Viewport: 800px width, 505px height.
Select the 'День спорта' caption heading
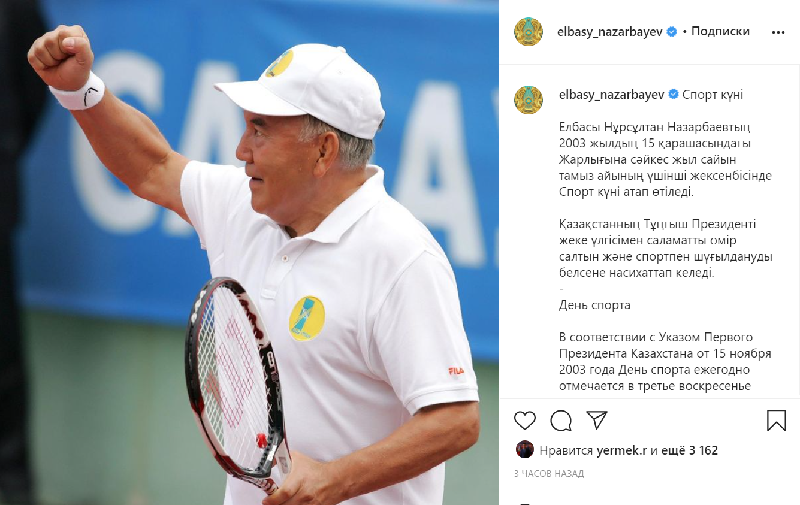point(594,305)
